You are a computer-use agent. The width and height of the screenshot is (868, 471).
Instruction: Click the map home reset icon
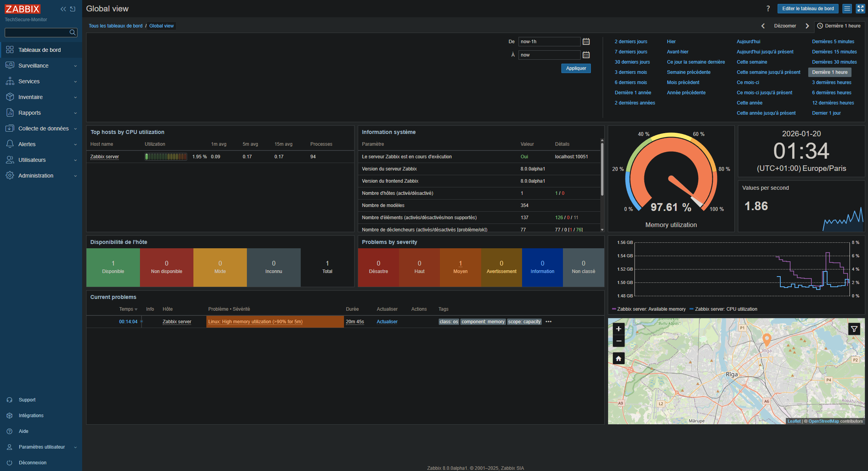click(x=618, y=358)
